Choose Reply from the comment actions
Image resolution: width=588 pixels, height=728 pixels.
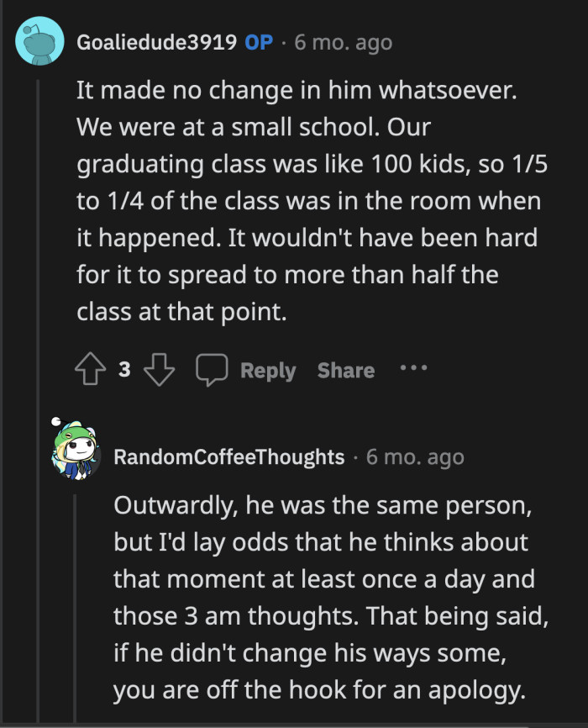(x=267, y=370)
